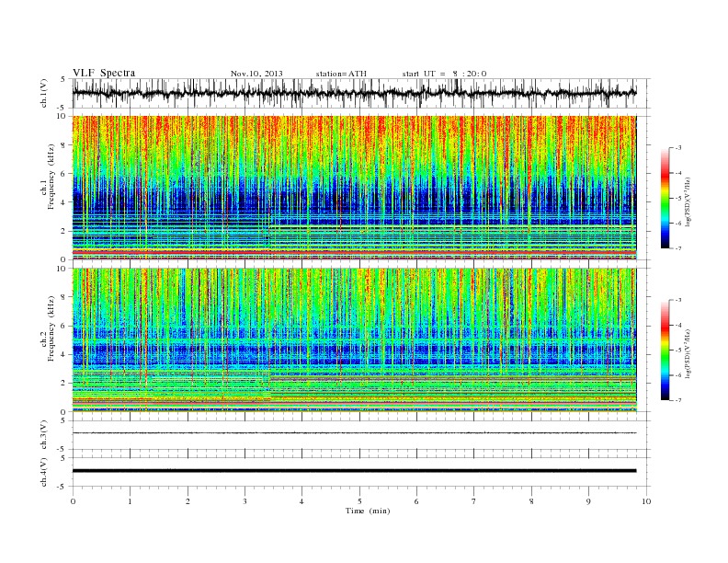Click the time axis tick label "3"

(x=245, y=501)
